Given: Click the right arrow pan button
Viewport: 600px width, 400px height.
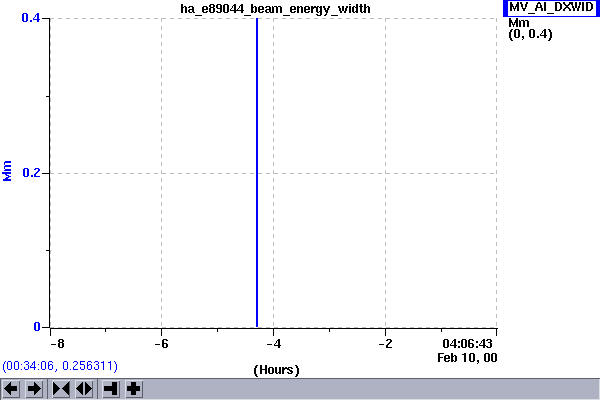Looking at the screenshot, I should click(34, 388).
